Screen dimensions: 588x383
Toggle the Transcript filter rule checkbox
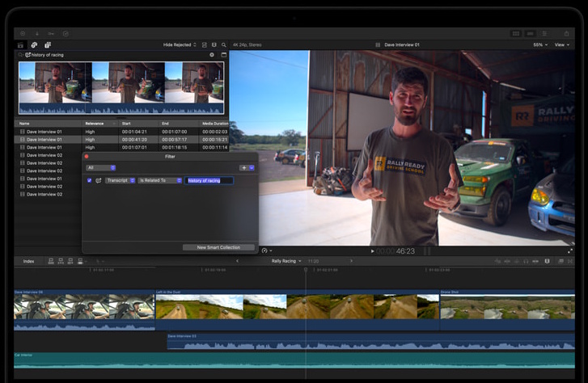pos(89,180)
